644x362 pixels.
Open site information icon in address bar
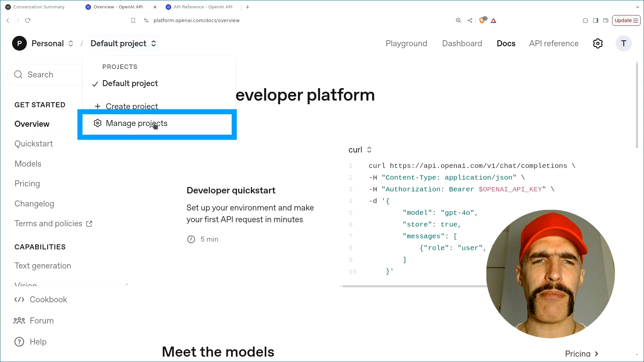146,20
